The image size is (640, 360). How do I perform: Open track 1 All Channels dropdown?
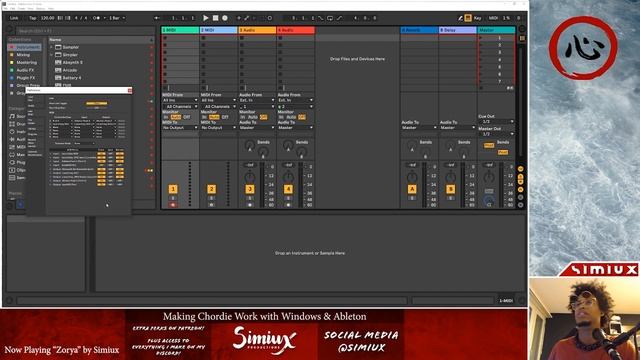coord(180,107)
